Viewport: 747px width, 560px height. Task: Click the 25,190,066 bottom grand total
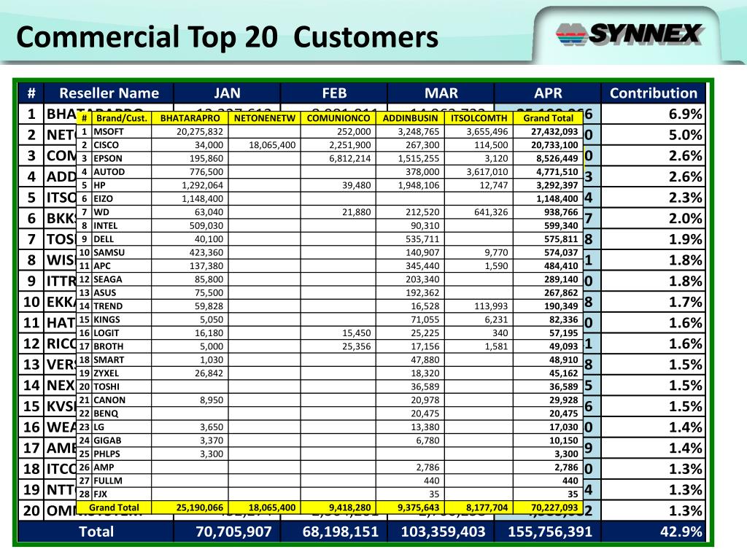(x=200, y=507)
